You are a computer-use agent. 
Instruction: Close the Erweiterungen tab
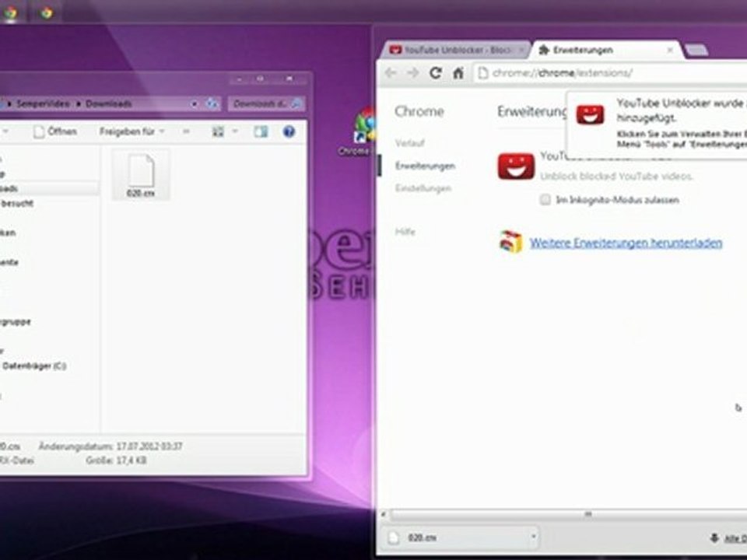click(670, 50)
